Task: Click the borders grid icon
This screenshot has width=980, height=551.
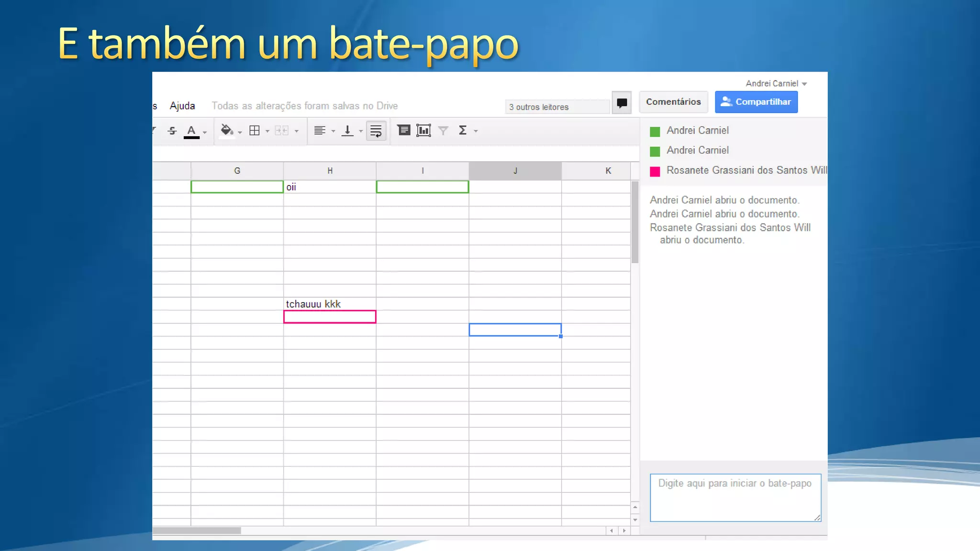Action: 255,131
